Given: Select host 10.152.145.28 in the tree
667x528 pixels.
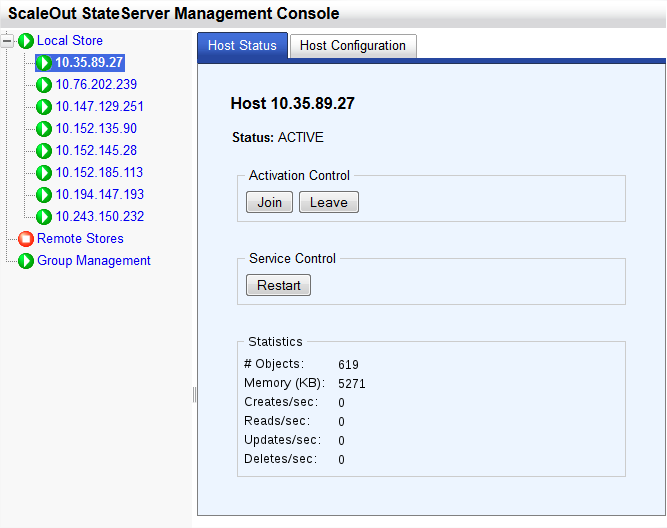Looking at the screenshot, I should 96,150.
